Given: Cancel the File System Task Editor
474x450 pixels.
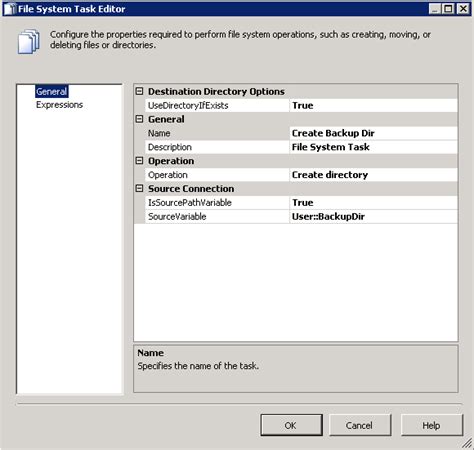Looking at the screenshot, I should pyautogui.click(x=360, y=425).
